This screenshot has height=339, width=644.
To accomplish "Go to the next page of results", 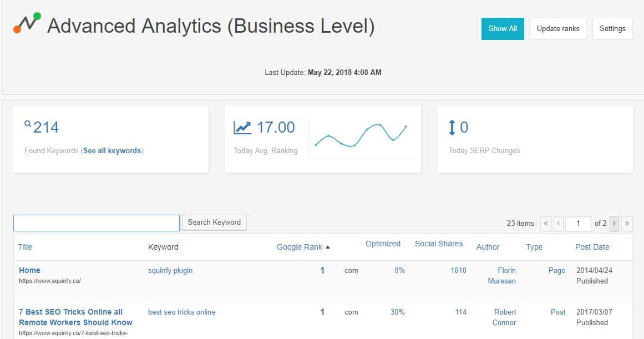I will click(x=614, y=224).
